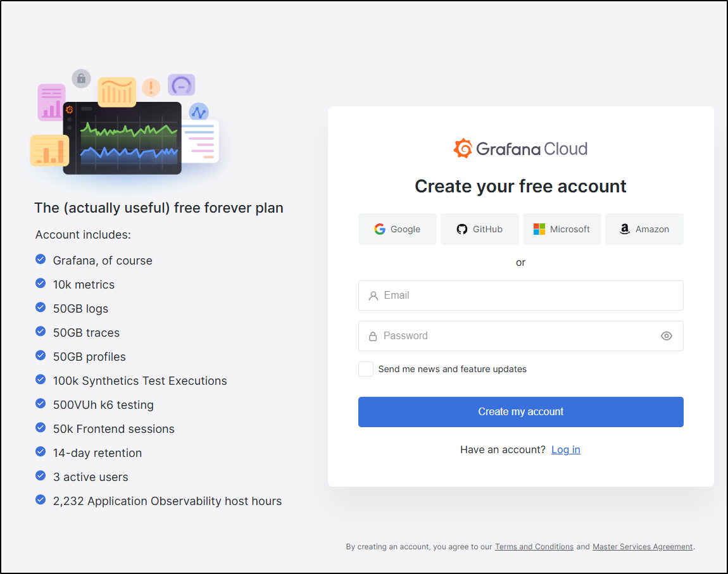This screenshot has height=574, width=728.
Task: Enable 'Send me news and feature updates' checkbox
Action: pyautogui.click(x=366, y=369)
